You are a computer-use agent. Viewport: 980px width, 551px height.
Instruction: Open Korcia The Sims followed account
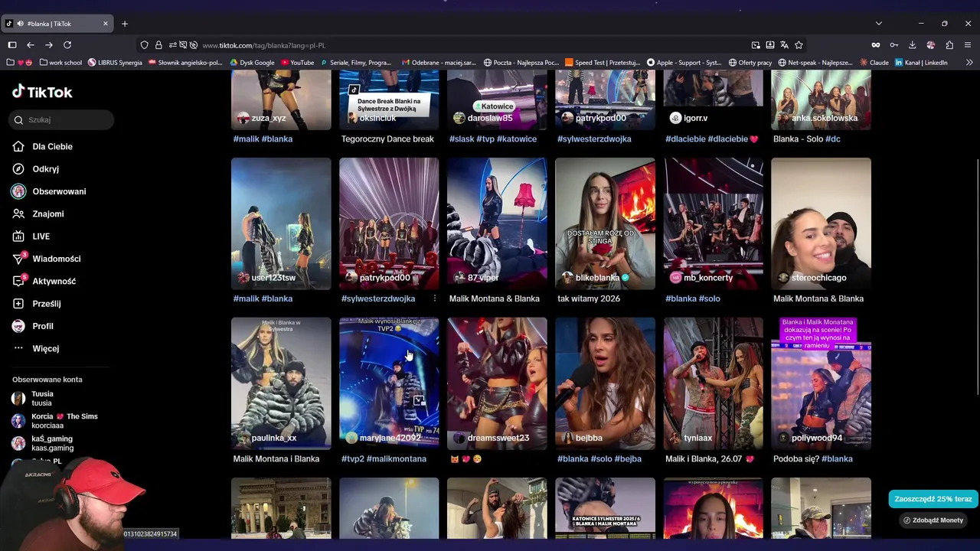pos(64,420)
